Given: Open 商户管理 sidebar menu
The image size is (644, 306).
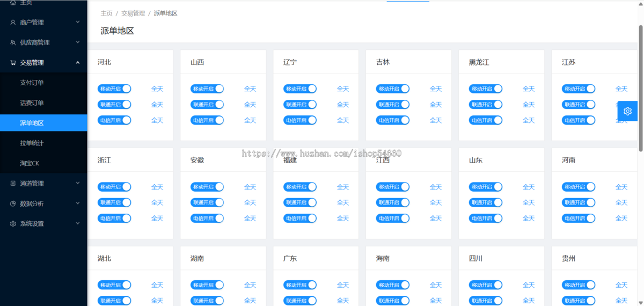Looking at the screenshot, I should [43, 23].
